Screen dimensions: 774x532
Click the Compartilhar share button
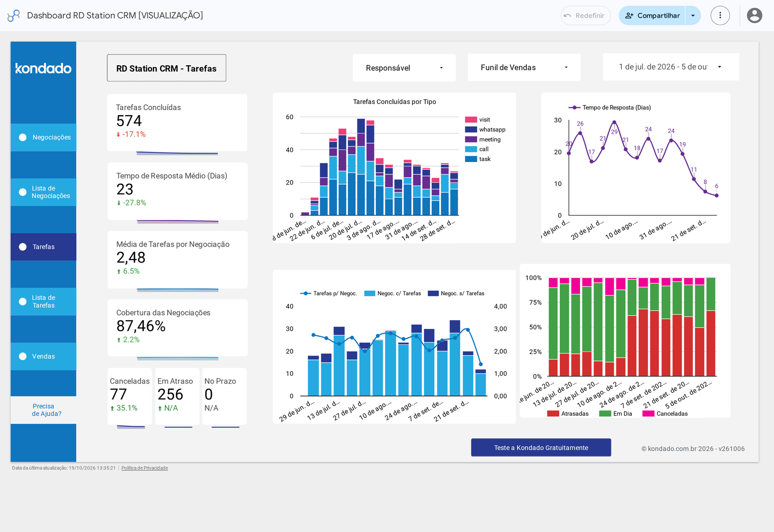tap(652, 15)
